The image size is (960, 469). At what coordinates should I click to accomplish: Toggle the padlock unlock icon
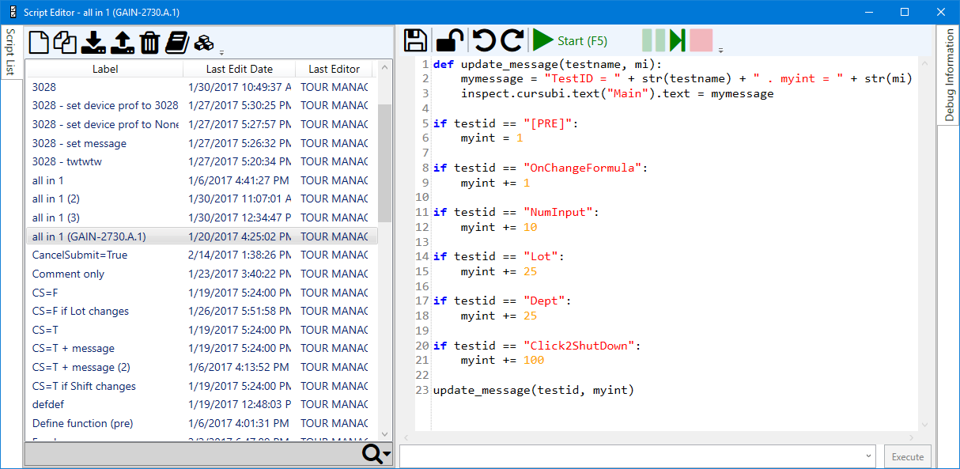tap(449, 40)
